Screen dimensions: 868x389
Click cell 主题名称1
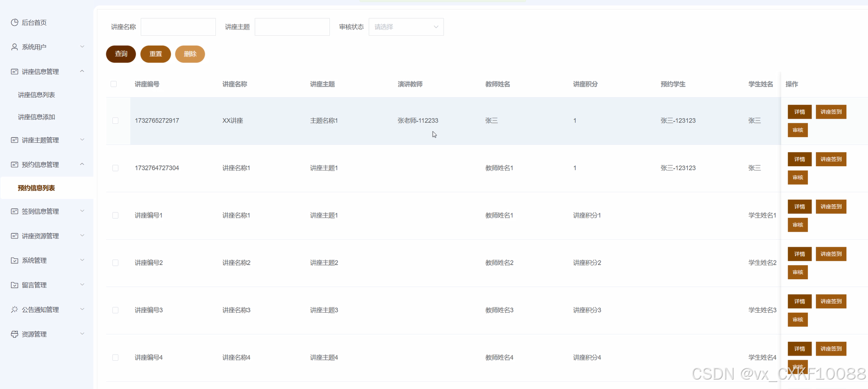pos(324,121)
